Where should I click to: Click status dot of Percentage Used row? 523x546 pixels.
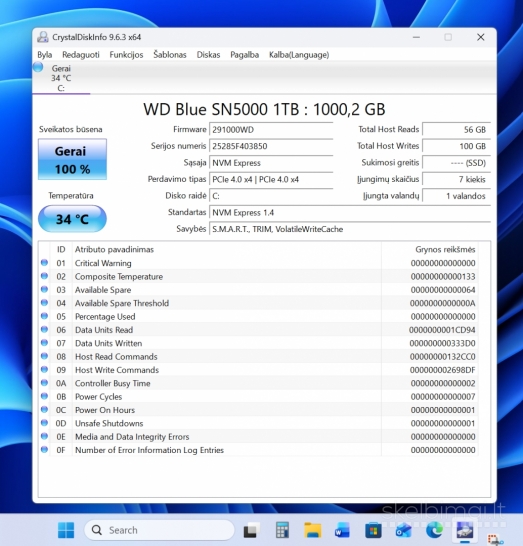(44, 316)
